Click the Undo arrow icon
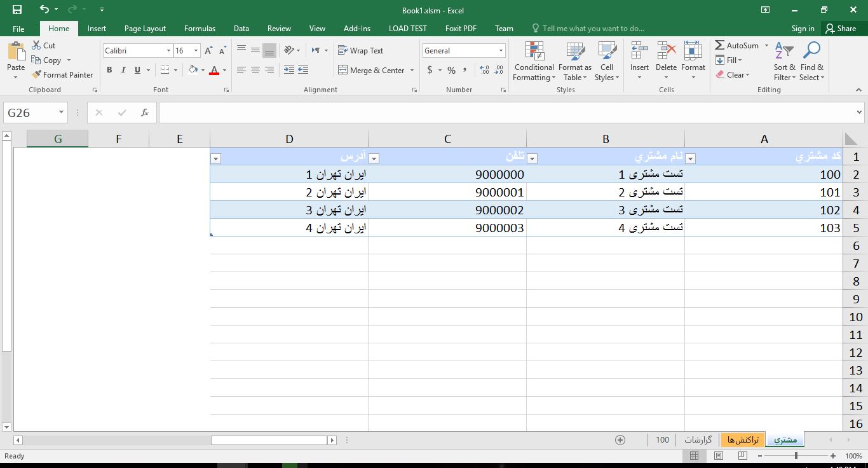This screenshot has height=468, width=868. [x=44, y=10]
